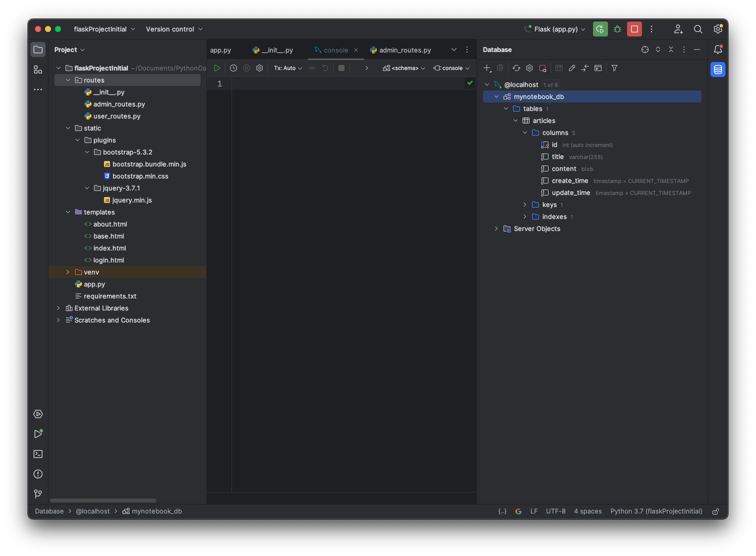Switch to the admin_routes.py tab
This screenshot has width=756, height=556.
click(404, 50)
